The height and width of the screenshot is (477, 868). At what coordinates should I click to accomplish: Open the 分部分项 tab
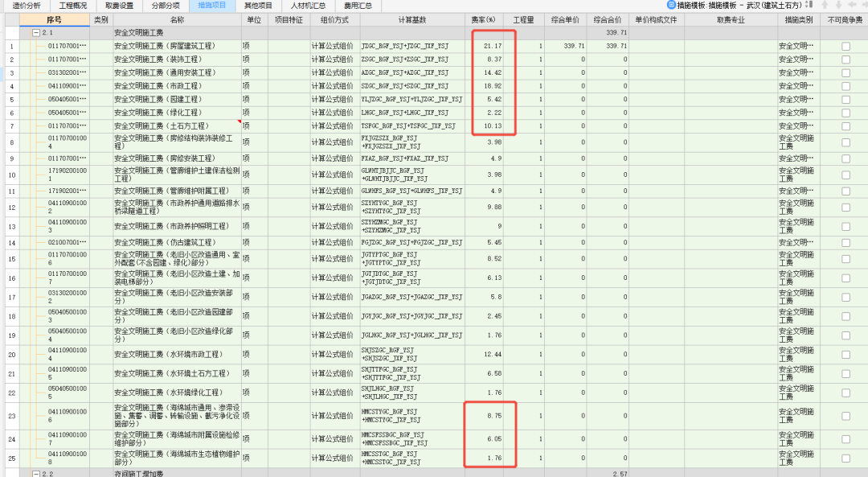pyautogui.click(x=166, y=6)
